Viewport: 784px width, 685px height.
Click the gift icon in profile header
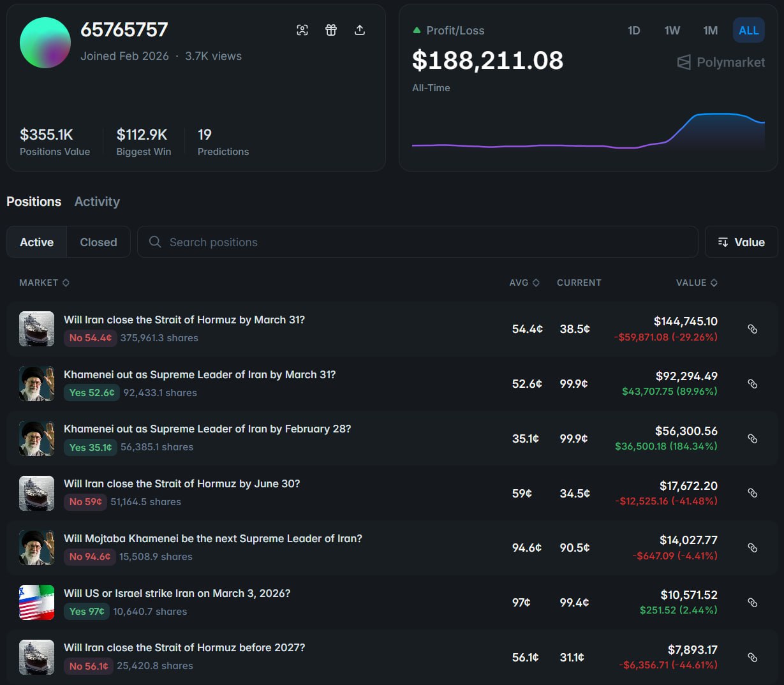(x=331, y=30)
